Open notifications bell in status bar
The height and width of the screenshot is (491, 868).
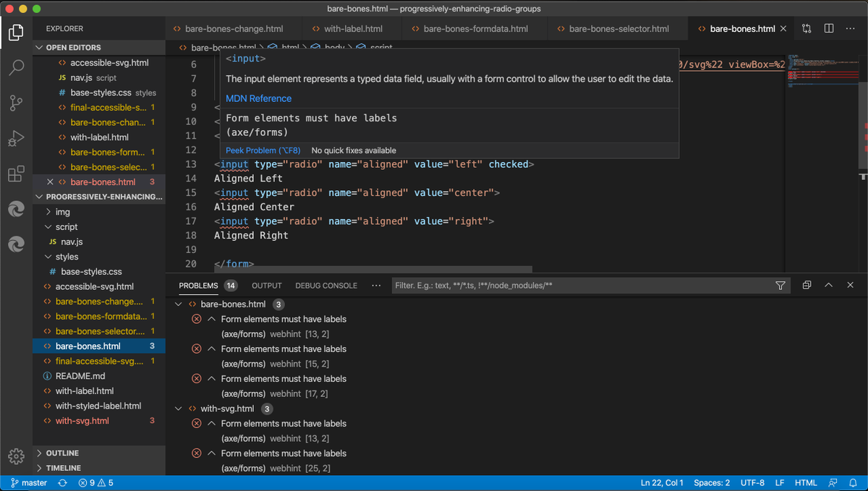point(854,483)
